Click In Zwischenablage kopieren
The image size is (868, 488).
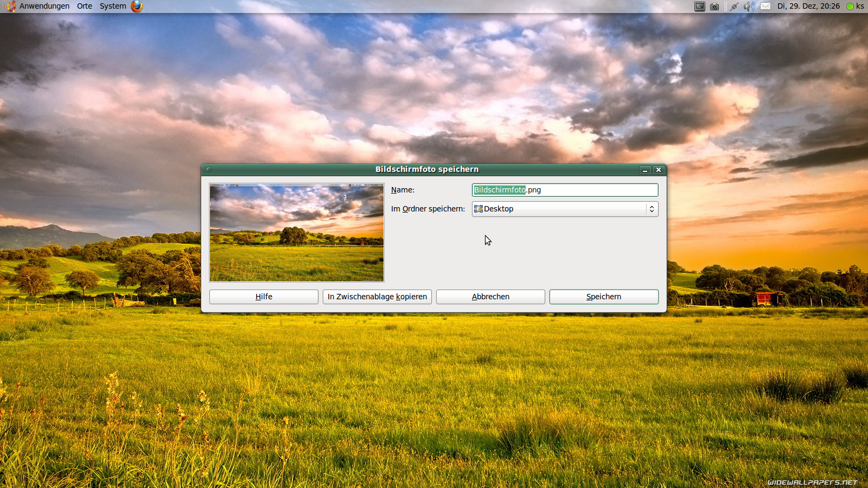click(x=377, y=297)
